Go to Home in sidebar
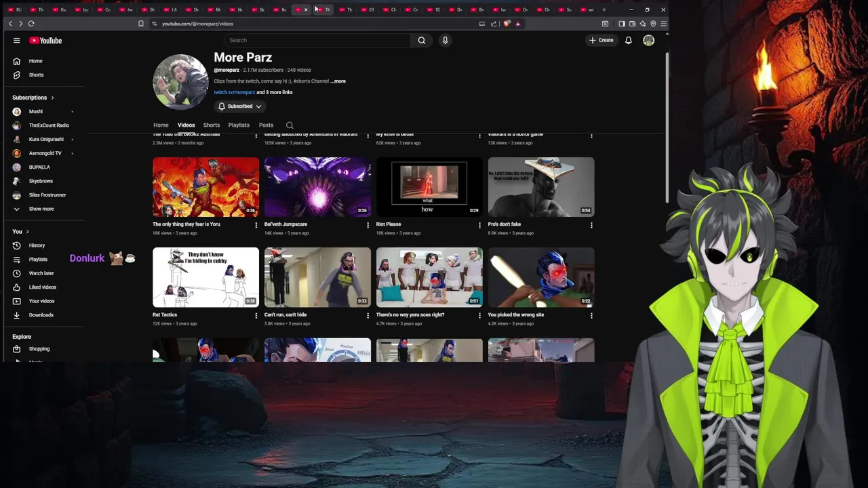 pos(35,61)
